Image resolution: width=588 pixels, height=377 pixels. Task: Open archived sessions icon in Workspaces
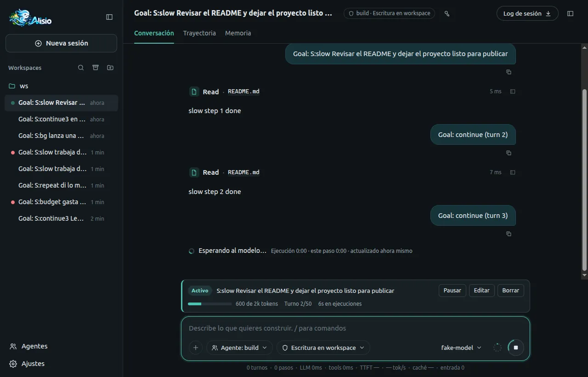96,68
